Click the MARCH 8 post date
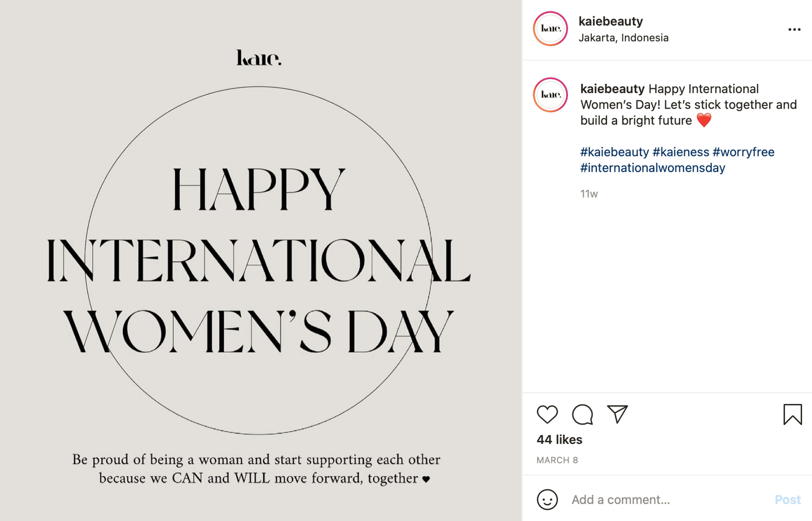Screen dimensions: 812x521 pyautogui.click(x=557, y=460)
